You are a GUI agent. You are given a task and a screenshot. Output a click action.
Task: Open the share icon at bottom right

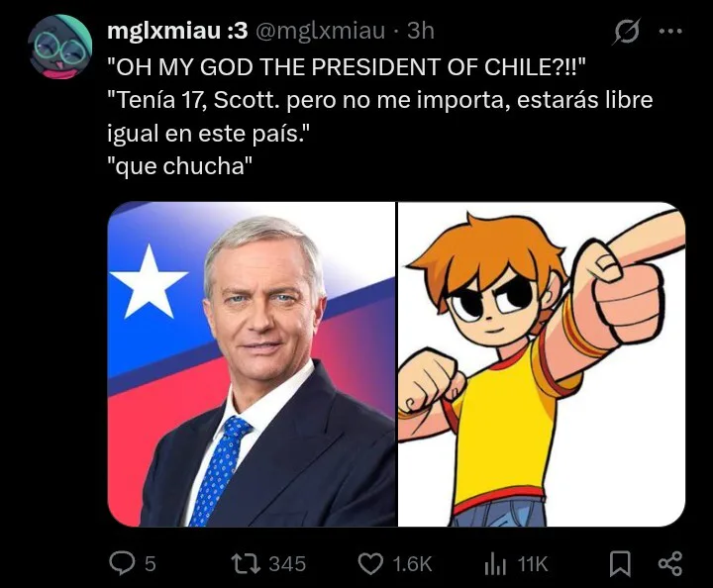coord(670,564)
